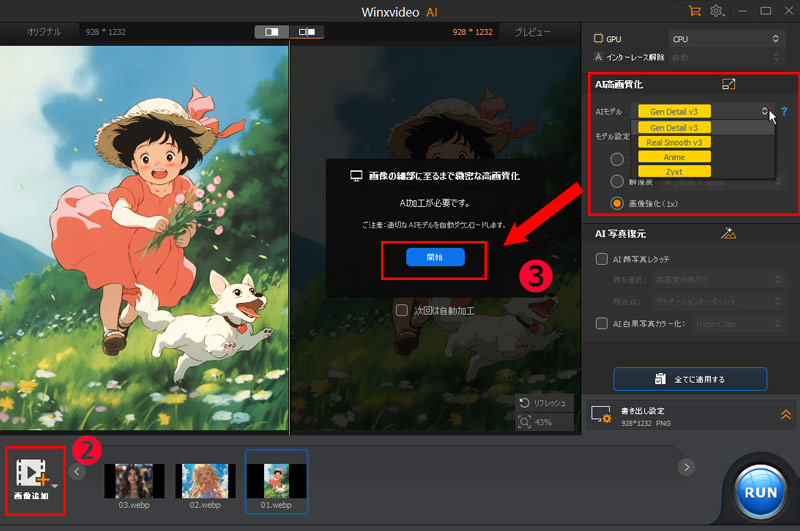Click the リフレッシュ refresh button
800x531 pixels.
544,403
